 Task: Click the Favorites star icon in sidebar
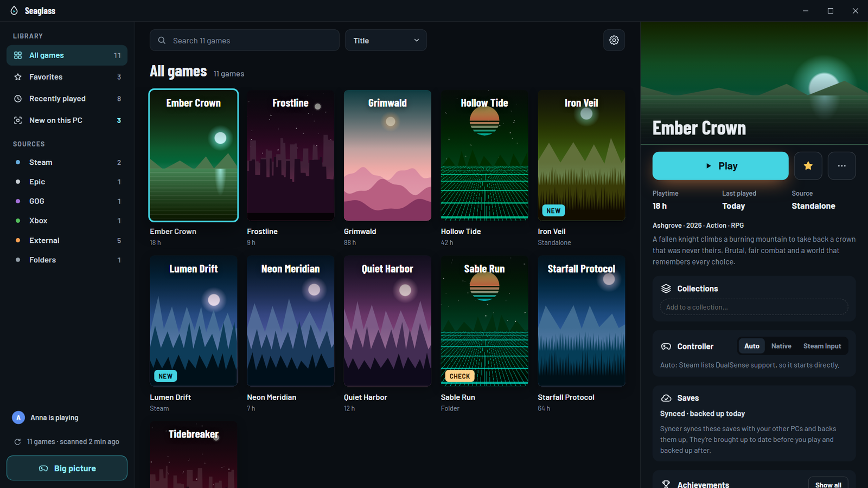[x=18, y=77]
